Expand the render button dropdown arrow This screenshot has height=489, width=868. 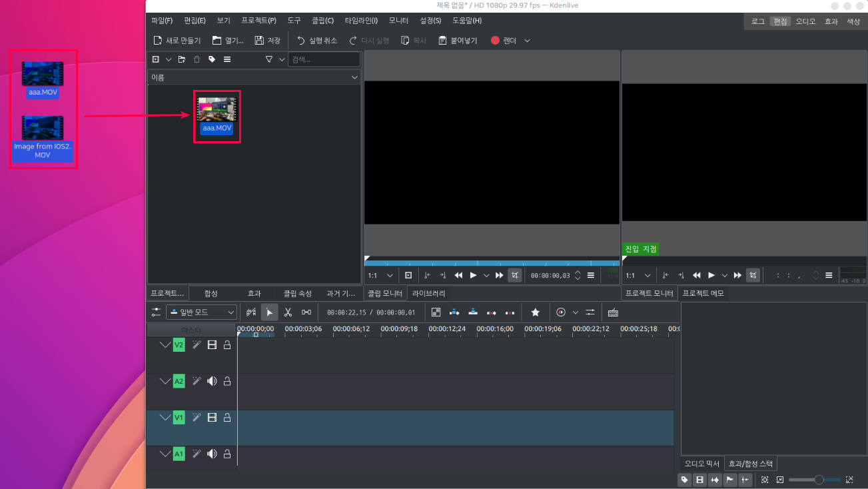(x=528, y=41)
